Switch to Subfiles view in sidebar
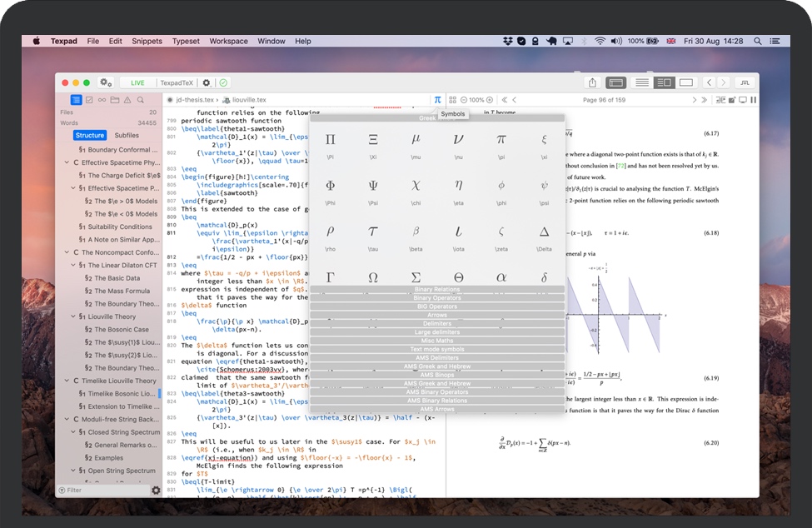The height and width of the screenshot is (528, 812). [x=127, y=135]
